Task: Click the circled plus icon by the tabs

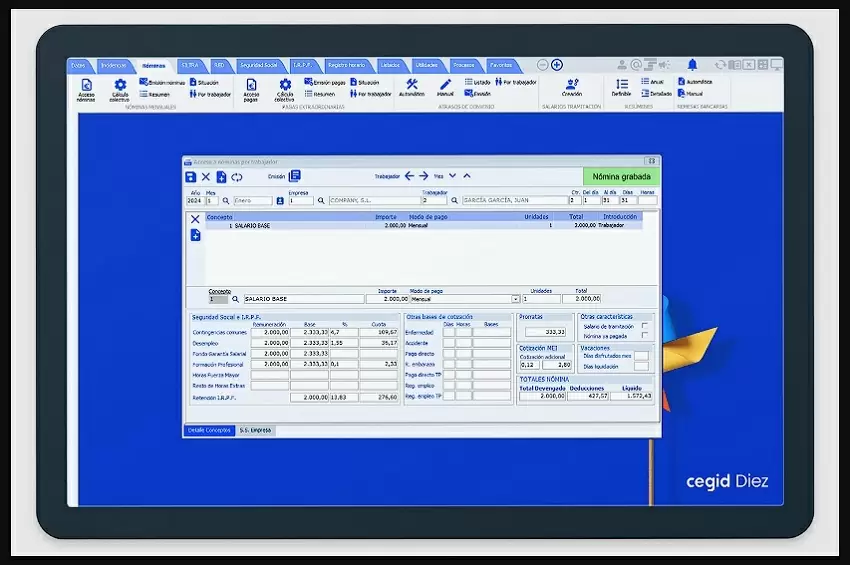Action: coord(557,65)
